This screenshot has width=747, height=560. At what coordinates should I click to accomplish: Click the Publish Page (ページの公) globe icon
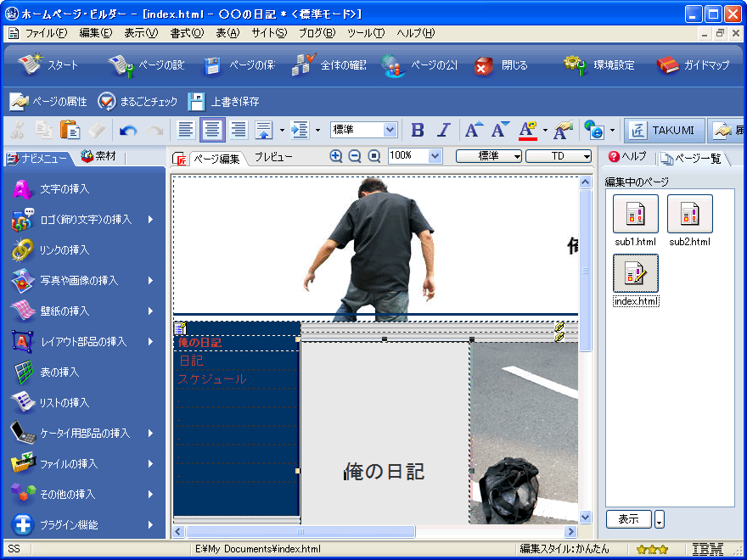(x=393, y=65)
